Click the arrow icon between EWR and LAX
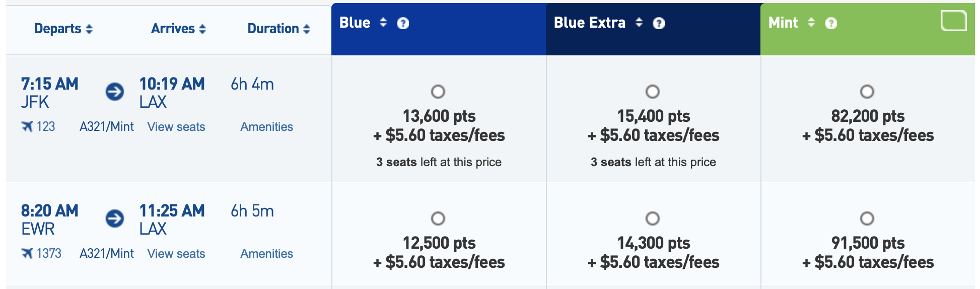Viewport: 980px width, 289px height. click(x=115, y=219)
